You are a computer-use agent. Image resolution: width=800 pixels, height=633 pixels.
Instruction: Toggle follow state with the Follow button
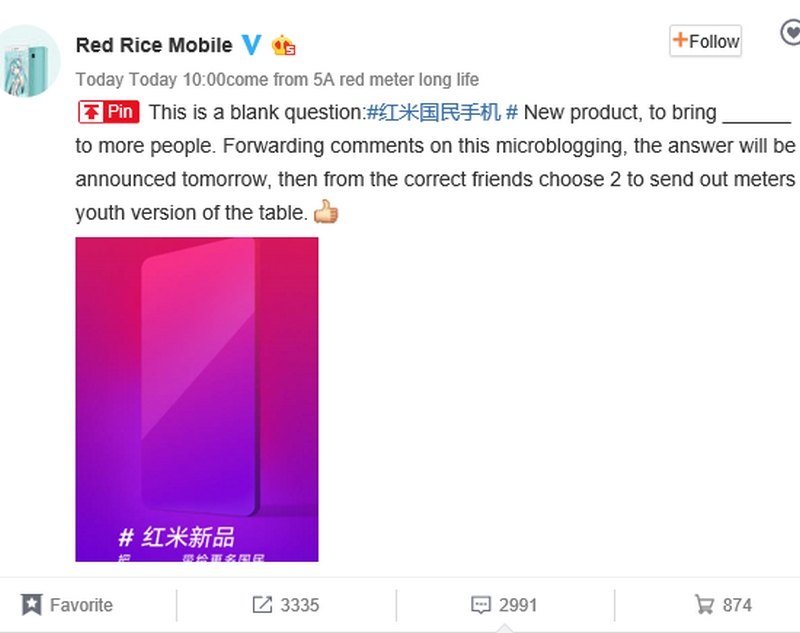pyautogui.click(x=704, y=41)
